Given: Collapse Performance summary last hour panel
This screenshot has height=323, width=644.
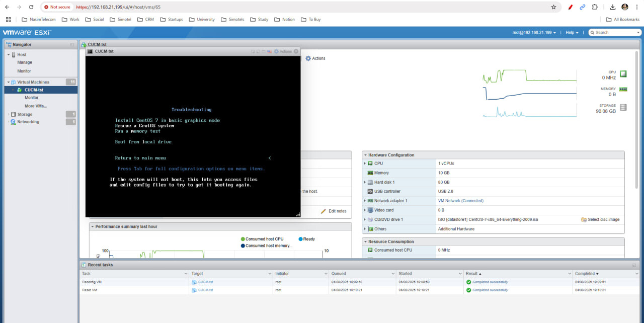Looking at the screenshot, I should (93, 226).
